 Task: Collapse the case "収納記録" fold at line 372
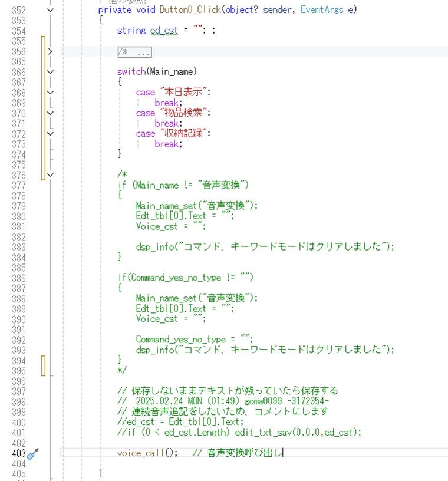pyautogui.click(x=50, y=134)
